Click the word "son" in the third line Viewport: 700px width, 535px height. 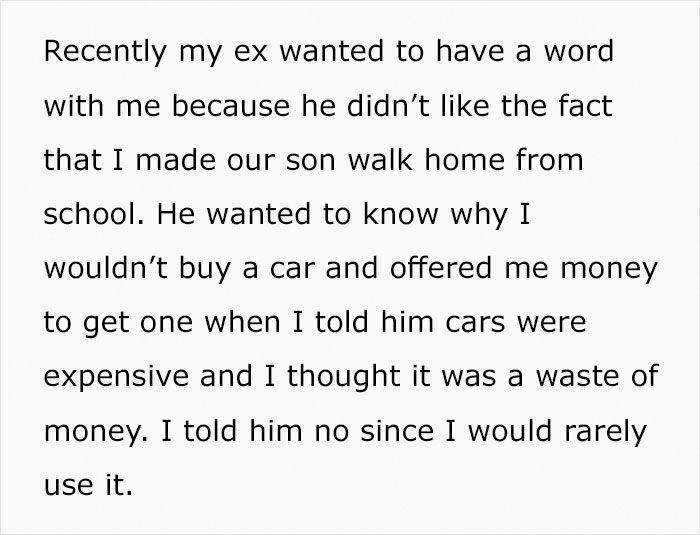pos(310,162)
